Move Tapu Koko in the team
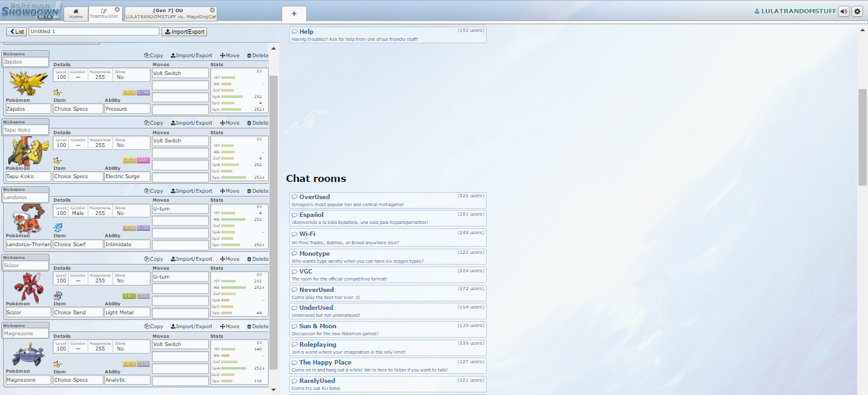The height and width of the screenshot is (395, 868). pos(229,123)
